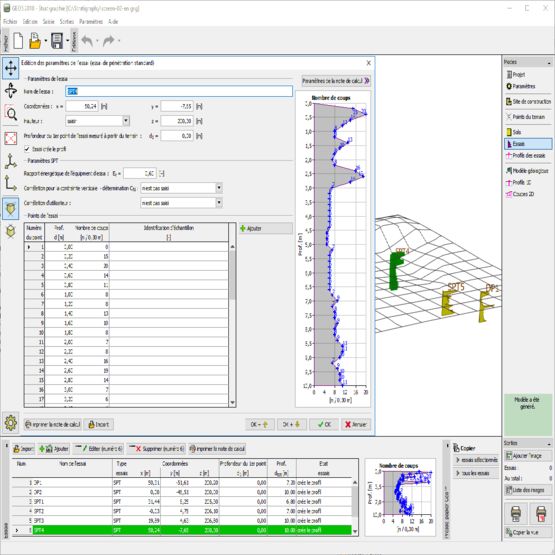The height and width of the screenshot is (555, 555).
Task: Open the settings gear icon at bottom left
Action: pyautogui.click(x=11, y=423)
